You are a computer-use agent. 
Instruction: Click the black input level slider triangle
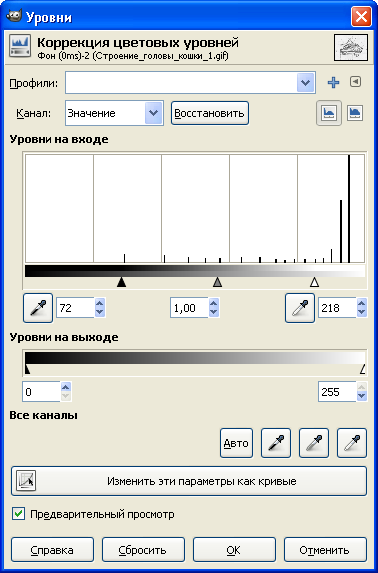point(121,282)
